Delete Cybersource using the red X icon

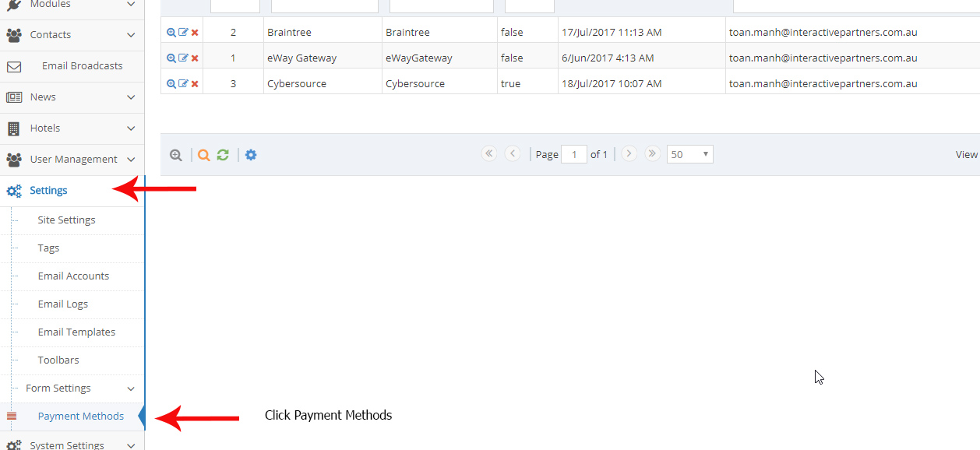click(x=195, y=83)
